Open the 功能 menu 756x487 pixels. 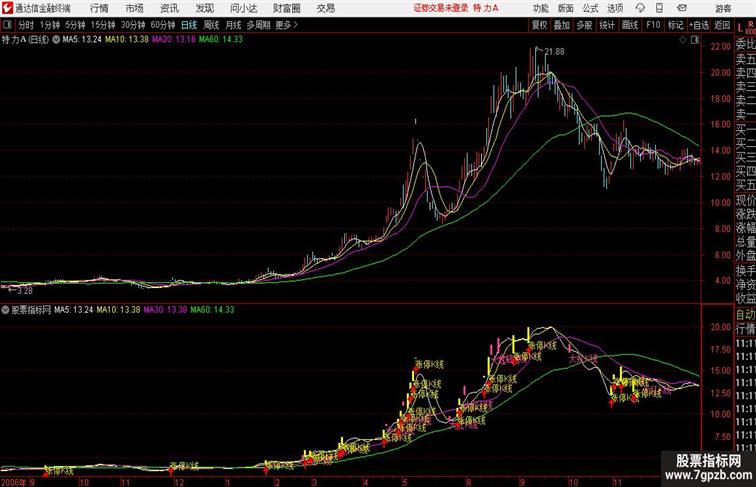[540, 8]
